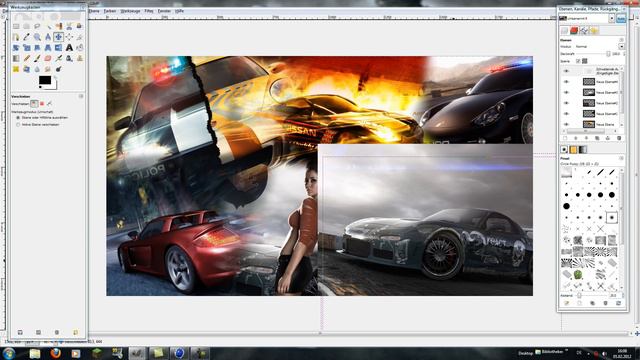Screen dimensions: 640x360
Task: Open the Farben menu
Action: pos(109,11)
